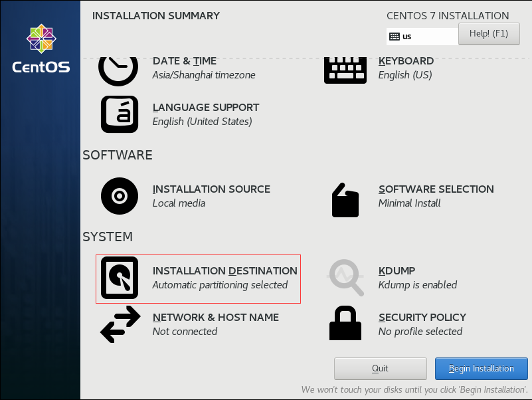Image resolution: width=532 pixels, height=400 pixels.
Task: Click the Installation Source disc icon
Action: [120, 196]
